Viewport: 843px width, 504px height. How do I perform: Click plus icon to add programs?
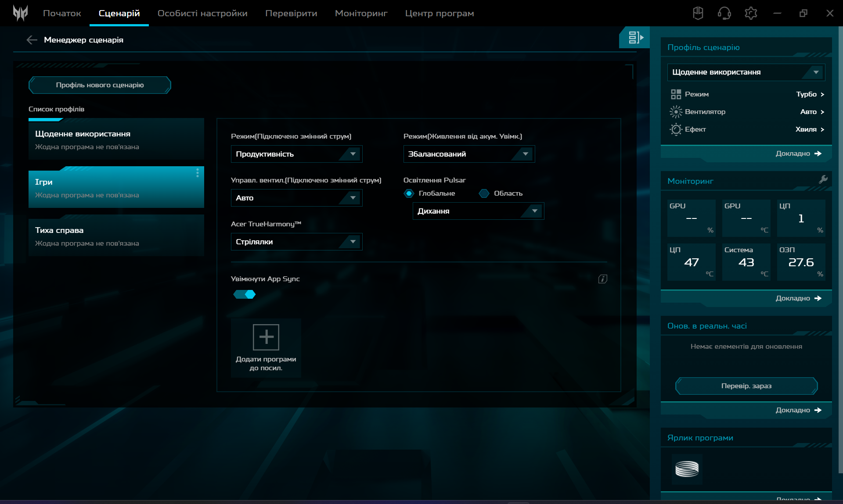[266, 337]
